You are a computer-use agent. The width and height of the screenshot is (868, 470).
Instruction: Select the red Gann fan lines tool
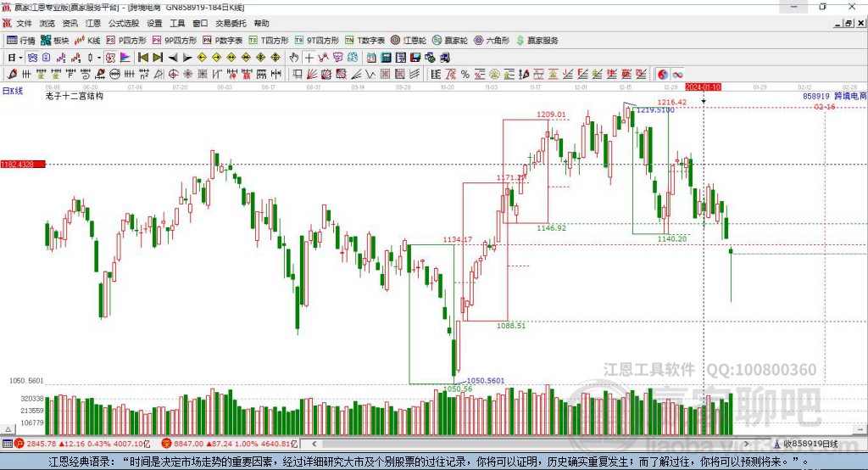coord(312,74)
